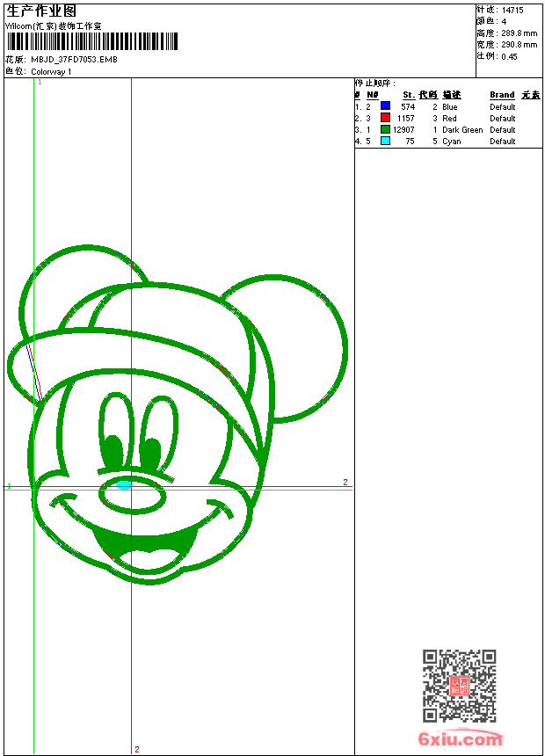
Task: Click the stitch count 75 in the Cyan row
Action: click(x=410, y=142)
